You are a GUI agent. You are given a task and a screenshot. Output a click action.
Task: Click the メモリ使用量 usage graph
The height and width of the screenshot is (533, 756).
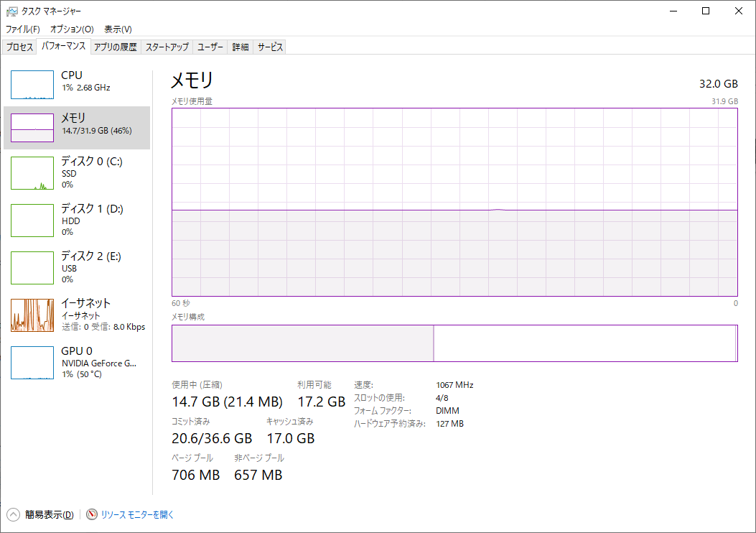(x=454, y=202)
